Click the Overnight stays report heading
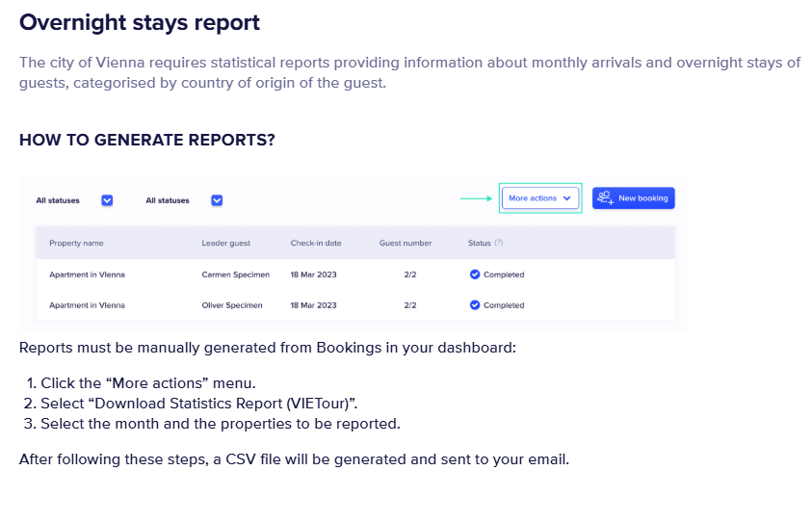 point(140,22)
